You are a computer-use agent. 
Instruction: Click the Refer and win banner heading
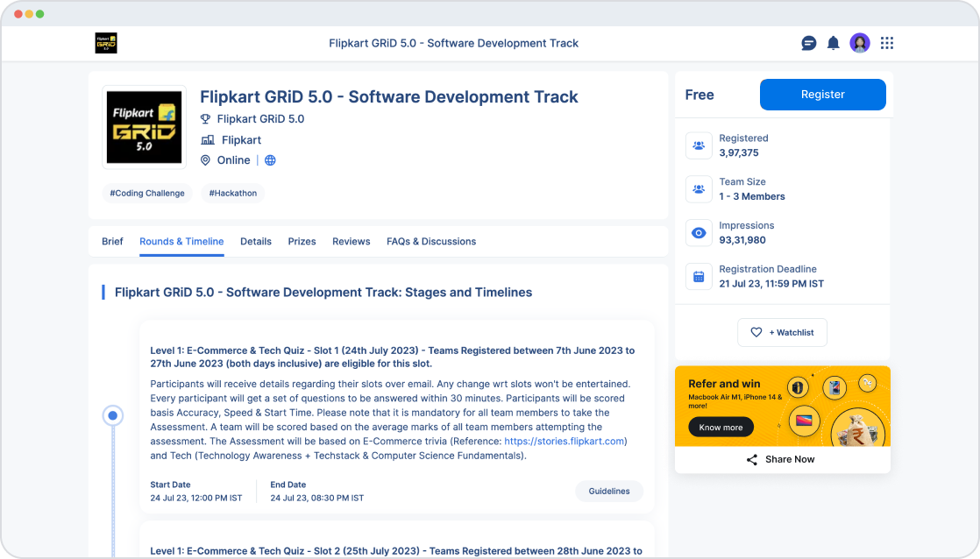coord(724,384)
